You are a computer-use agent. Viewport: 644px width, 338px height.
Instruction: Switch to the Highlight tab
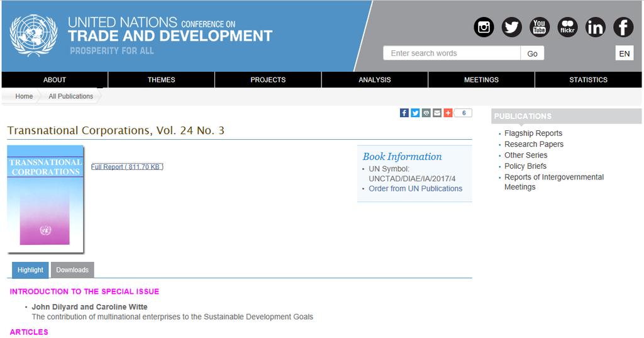(x=30, y=270)
